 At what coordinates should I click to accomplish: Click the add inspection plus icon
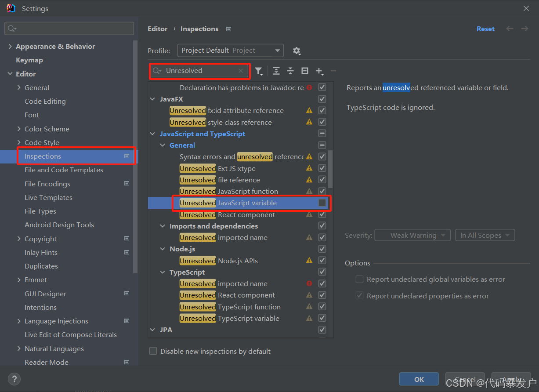pyautogui.click(x=319, y=71)
